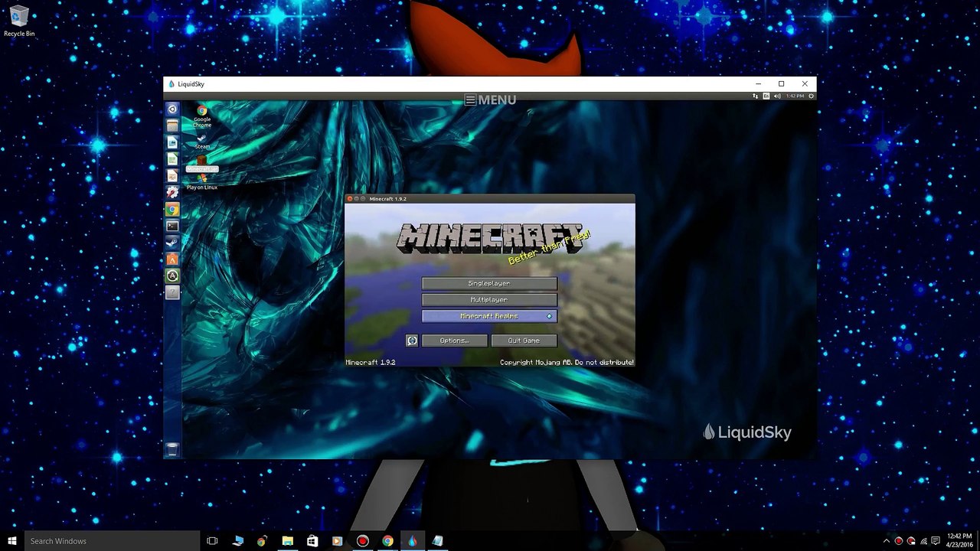The width and height of the screenshot is (980, 551).
Task: Click the Singleplayer button
Action: [x=489, y=283]
